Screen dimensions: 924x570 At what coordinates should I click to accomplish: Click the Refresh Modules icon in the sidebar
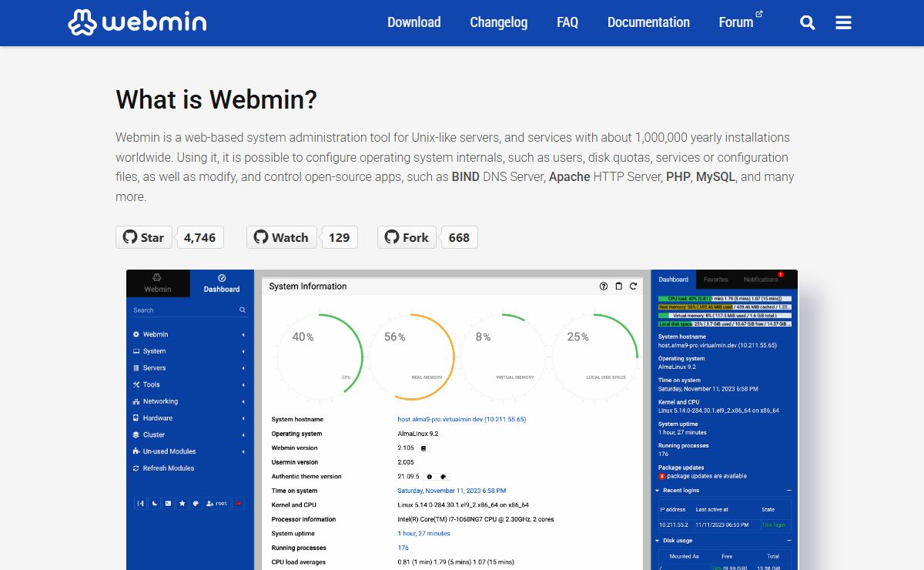[136, 468]
